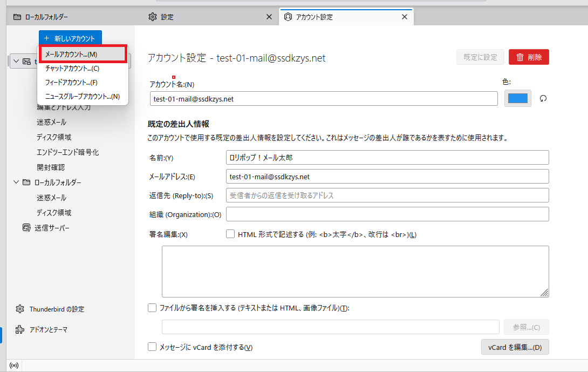Enable the HTML format signature checkbox

tap(230, 234)
